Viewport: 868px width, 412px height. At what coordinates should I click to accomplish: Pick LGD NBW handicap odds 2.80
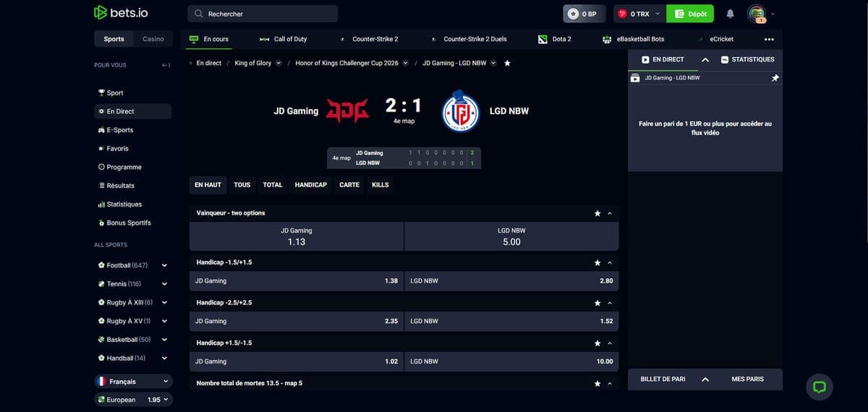pos(511,280)
